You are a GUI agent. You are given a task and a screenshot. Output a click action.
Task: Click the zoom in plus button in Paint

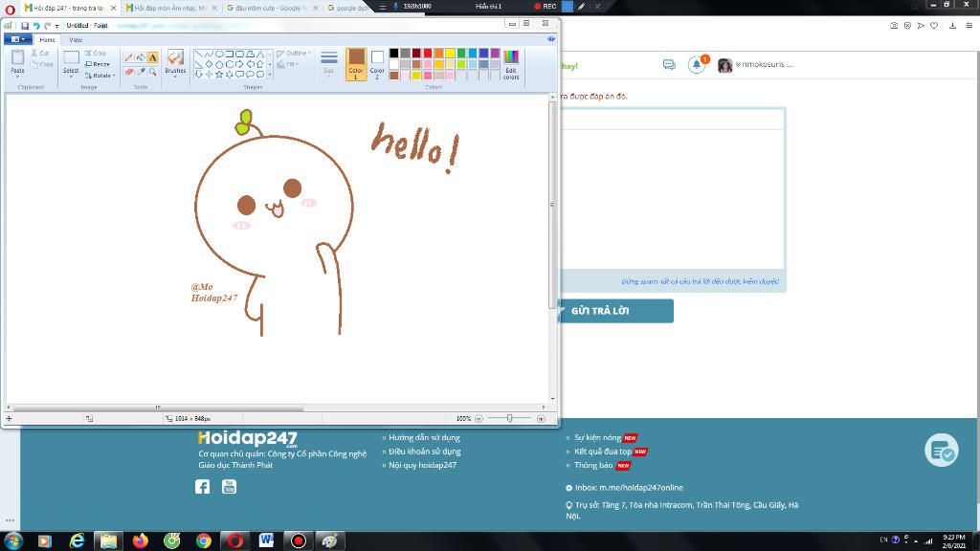click(542, 419)
